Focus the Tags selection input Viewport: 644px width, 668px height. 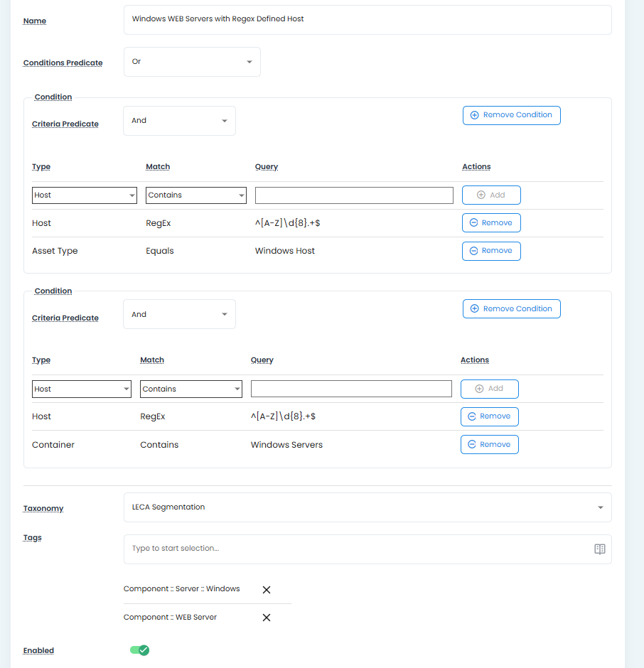(x=355, y=549)
